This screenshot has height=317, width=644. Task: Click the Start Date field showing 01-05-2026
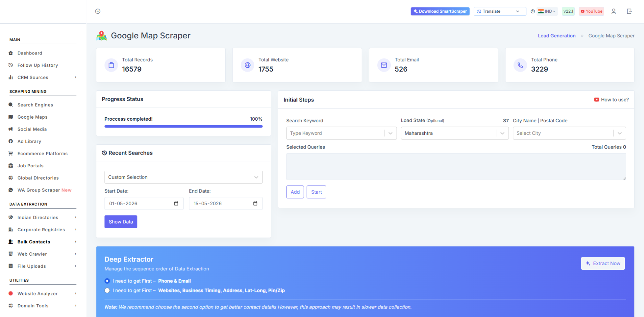point(144,204)
